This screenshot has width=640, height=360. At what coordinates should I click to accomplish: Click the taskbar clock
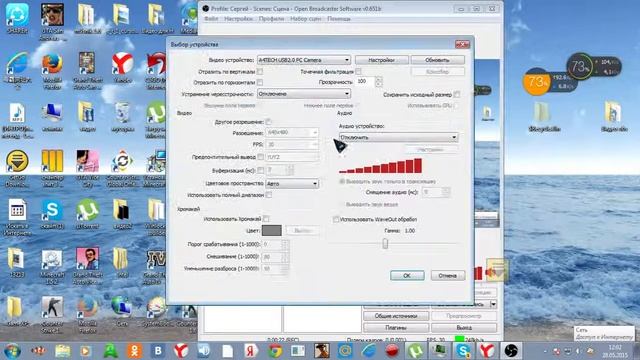tap(615, 351)
